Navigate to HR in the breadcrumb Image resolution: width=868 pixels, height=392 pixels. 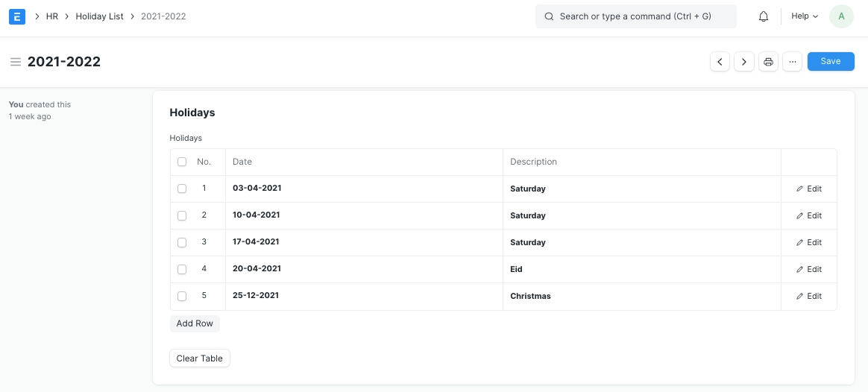(x=51, y=16)
